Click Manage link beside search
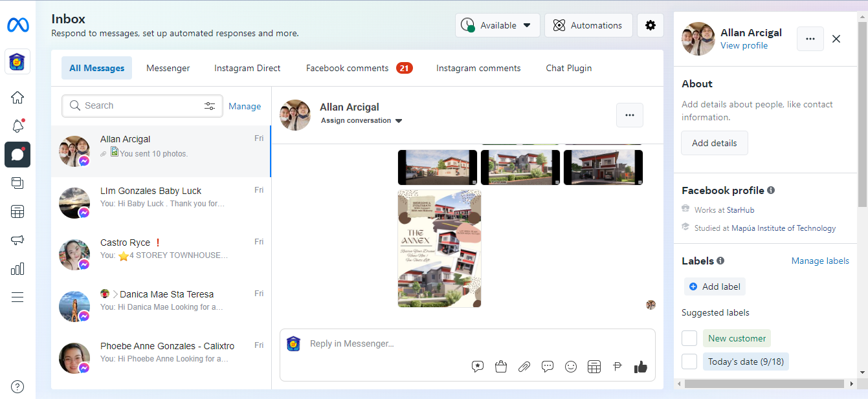This screenshot has height=399, width=868. pyautogui.click(x=245, y=106)
